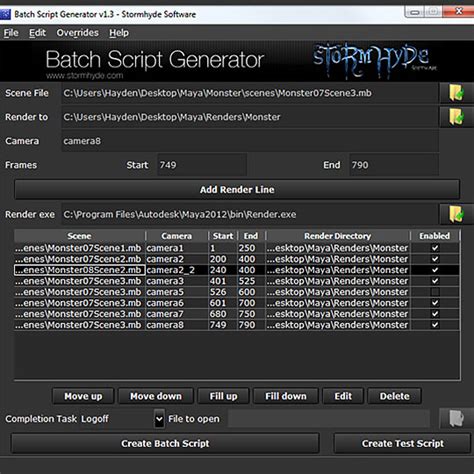Click the camera8 cell in the table
Viewport: 474px width, 474px height.
point(177,325)
